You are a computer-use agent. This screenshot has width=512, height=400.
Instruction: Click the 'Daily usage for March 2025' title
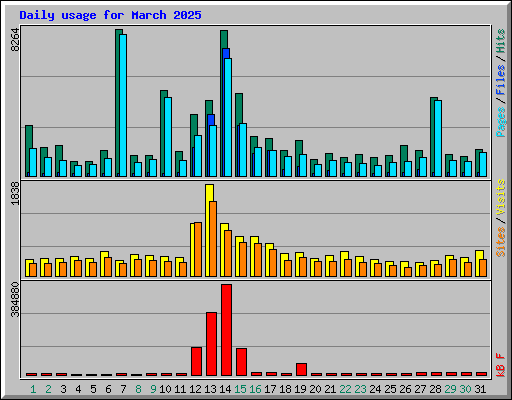[110, 15]
